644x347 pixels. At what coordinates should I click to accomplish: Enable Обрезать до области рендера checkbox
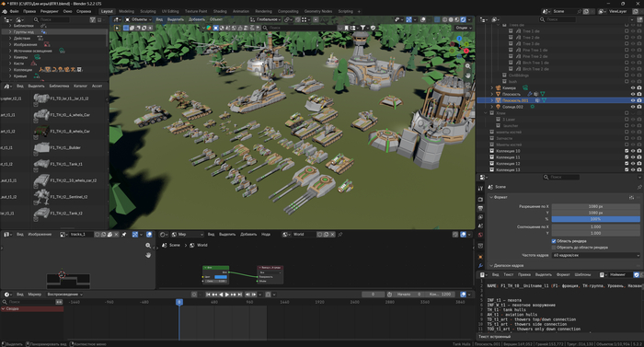click(554, 248)
